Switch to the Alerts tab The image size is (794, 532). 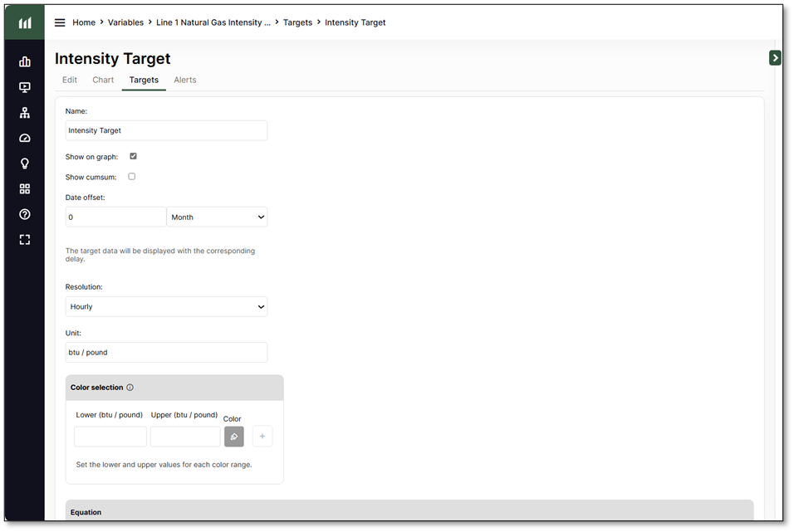point(185,80)
